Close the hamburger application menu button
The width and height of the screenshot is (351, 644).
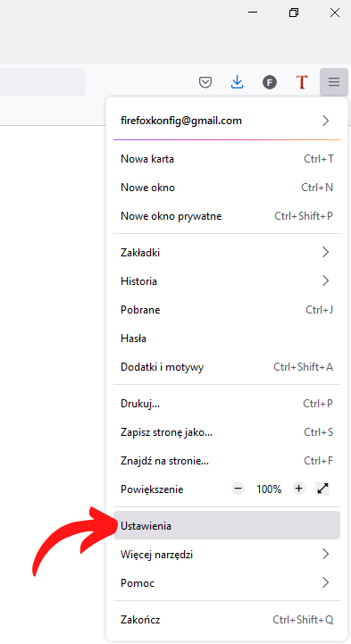(x=334, y=82)
